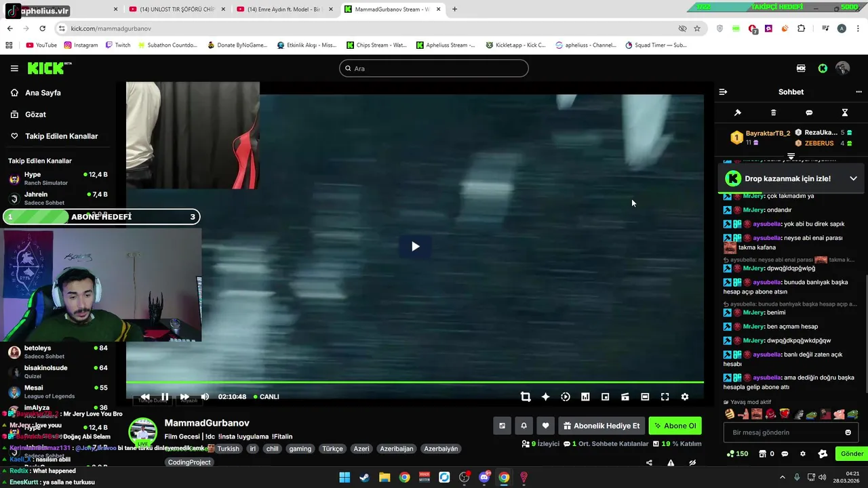The image size is (868, 488).
Task: Open chat settings gear below message box
Action: (803, 454)
